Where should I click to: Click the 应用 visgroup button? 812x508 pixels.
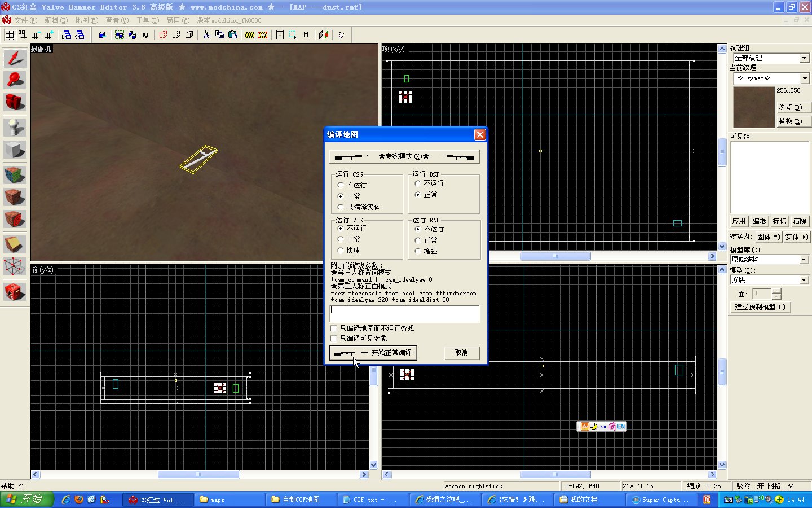[739, 221]
